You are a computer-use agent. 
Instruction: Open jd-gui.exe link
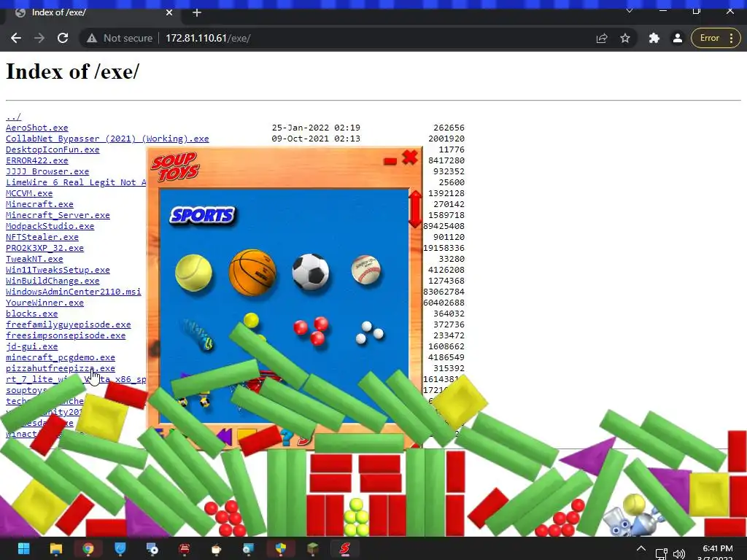click(32, 346)
